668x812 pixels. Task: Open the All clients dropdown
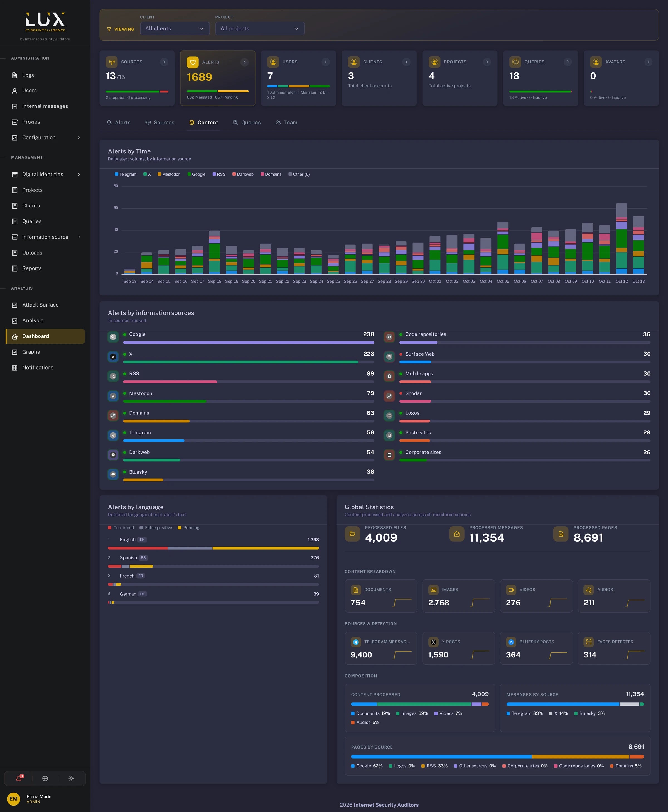point(175,28)
